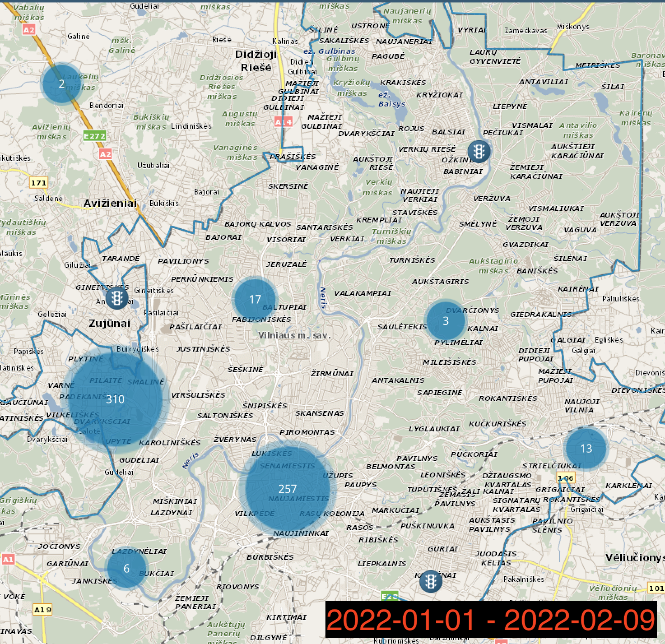Click the Vilniaus m. sav. label

click(294, 335)
